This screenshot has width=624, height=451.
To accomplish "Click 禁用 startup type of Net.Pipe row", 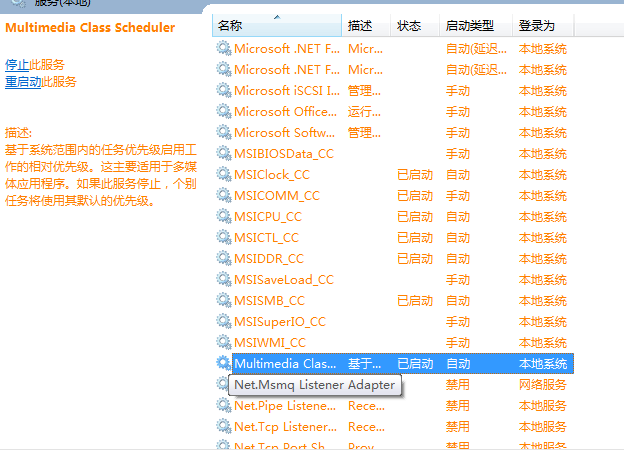I will pos(458,406).
